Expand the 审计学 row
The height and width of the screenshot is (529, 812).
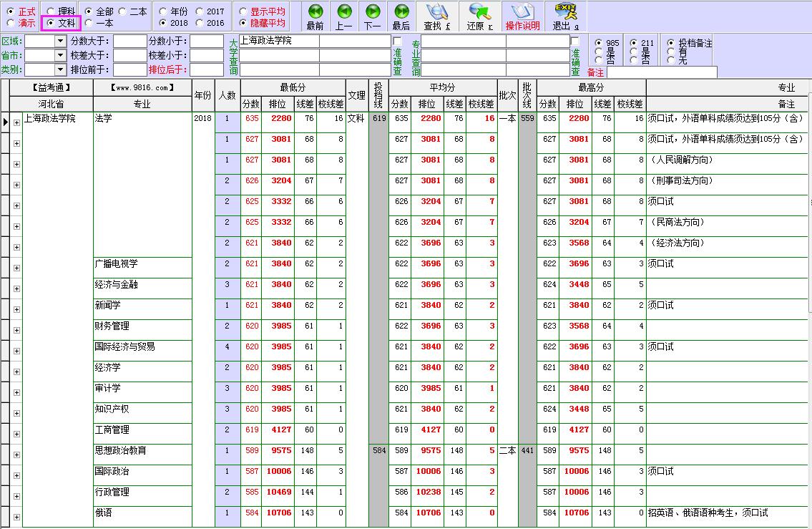tap(16, 392)
